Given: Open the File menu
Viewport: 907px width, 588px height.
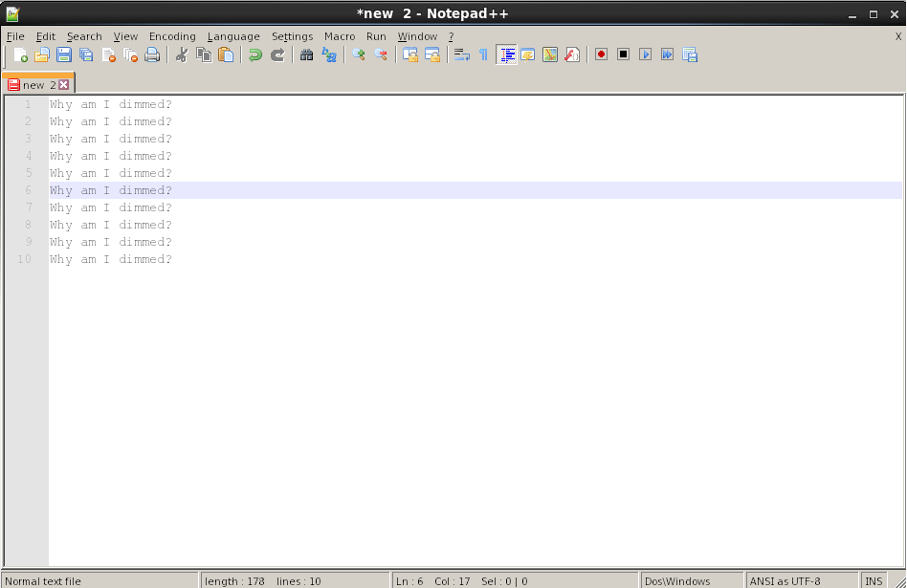Looking at the screenshot, I should (15, 36).
